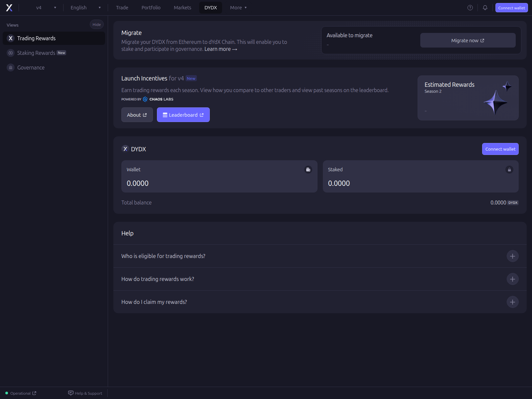Click the Staking Rewards shield icon
Viewport: 532px width, 399px height.
tap(10, 53)
